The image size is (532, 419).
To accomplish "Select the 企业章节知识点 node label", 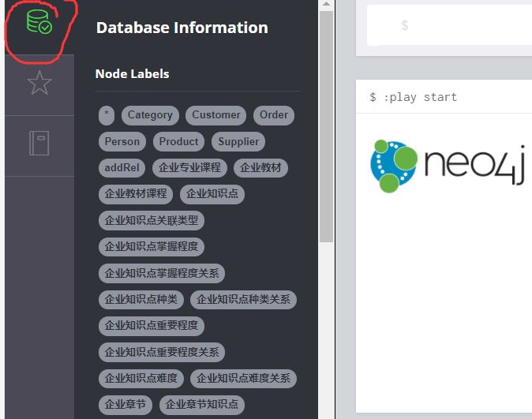I will pos(202,405).
